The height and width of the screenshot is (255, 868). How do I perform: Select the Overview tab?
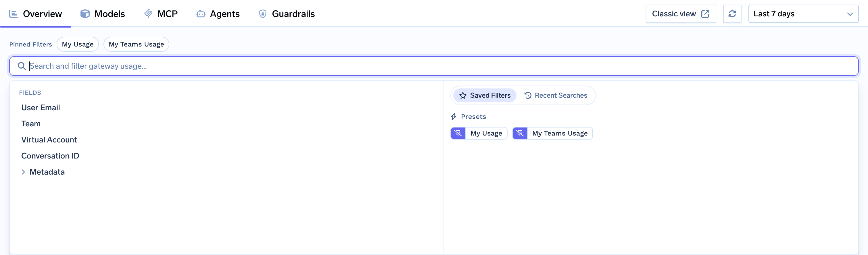36,14
